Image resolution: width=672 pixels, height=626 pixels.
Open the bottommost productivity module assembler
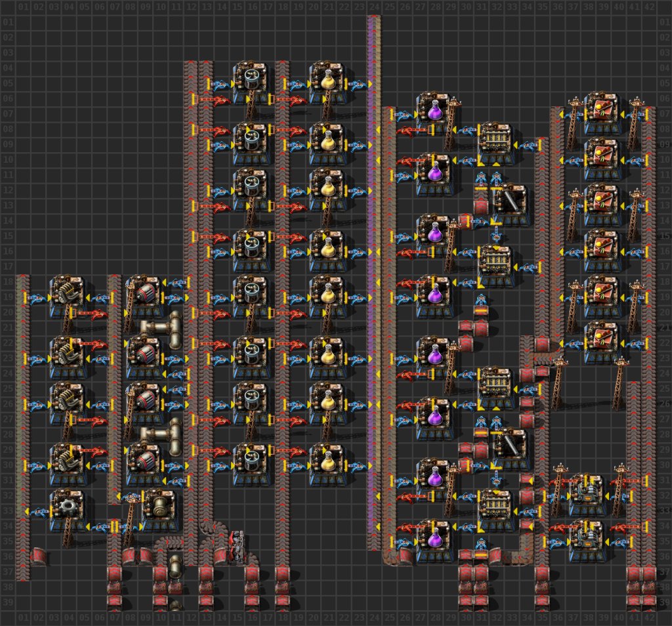pyautogui.click(x=604, y=343)
